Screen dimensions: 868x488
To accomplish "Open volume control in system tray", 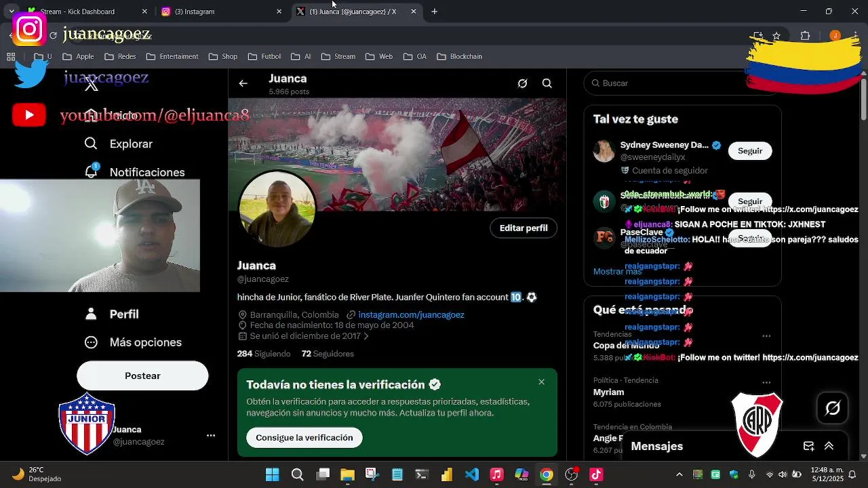I will pyautogui.click(x=783, y=474).
